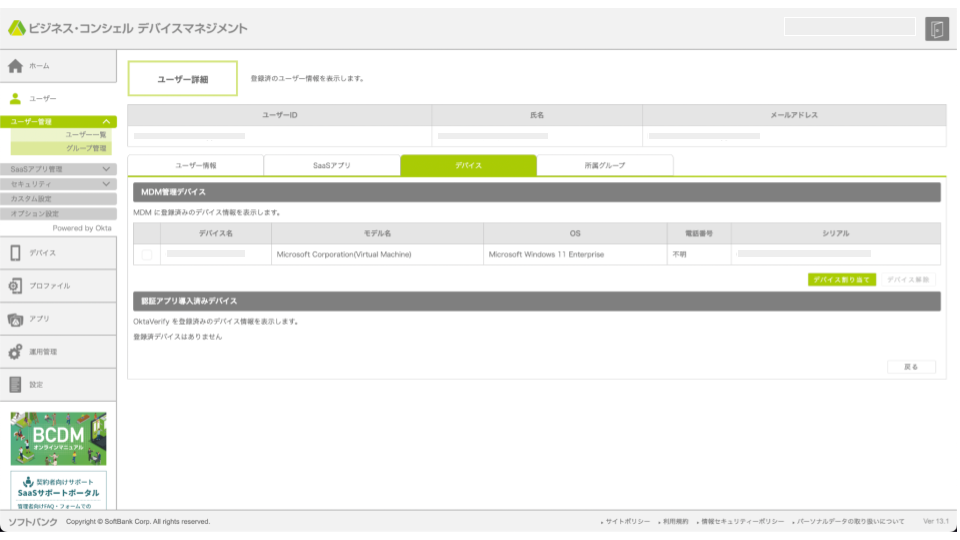Open the デバイス sidebar device icon
The image size is (960, 540).
15,253
